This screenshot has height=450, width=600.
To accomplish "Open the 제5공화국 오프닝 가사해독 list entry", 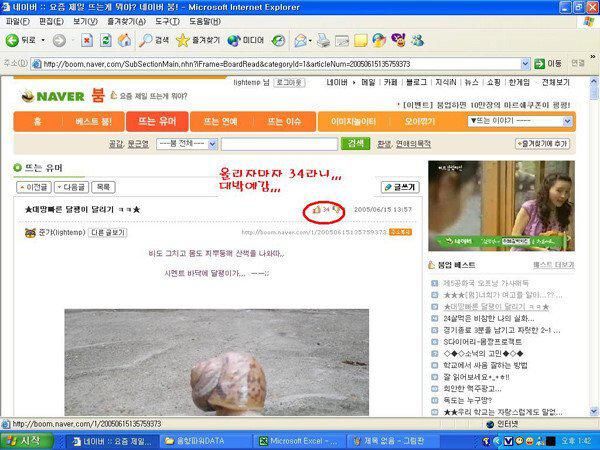I will (x=486, y=283).
